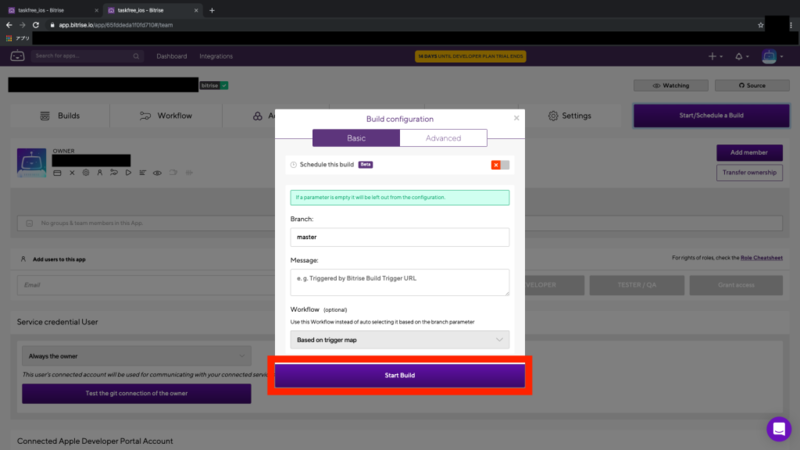800x450 pixels.
Task: Click the Watching button
Action: [671, 85]
